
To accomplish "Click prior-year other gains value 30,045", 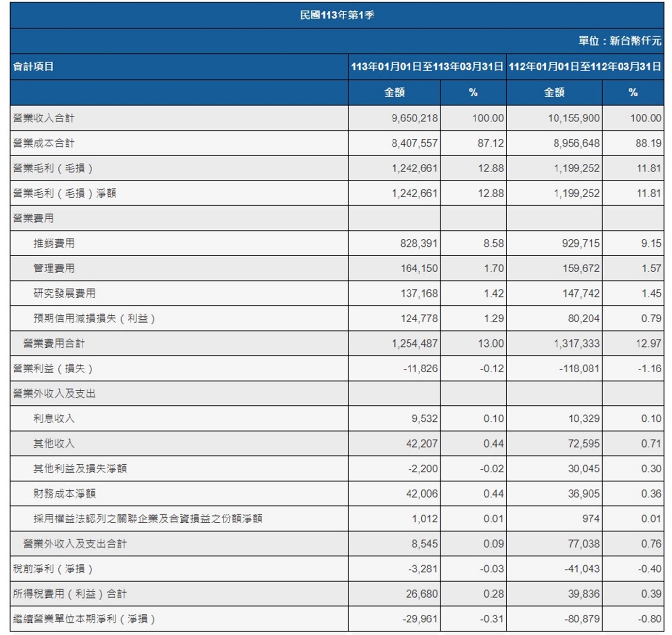I will [x=584, y=468].
